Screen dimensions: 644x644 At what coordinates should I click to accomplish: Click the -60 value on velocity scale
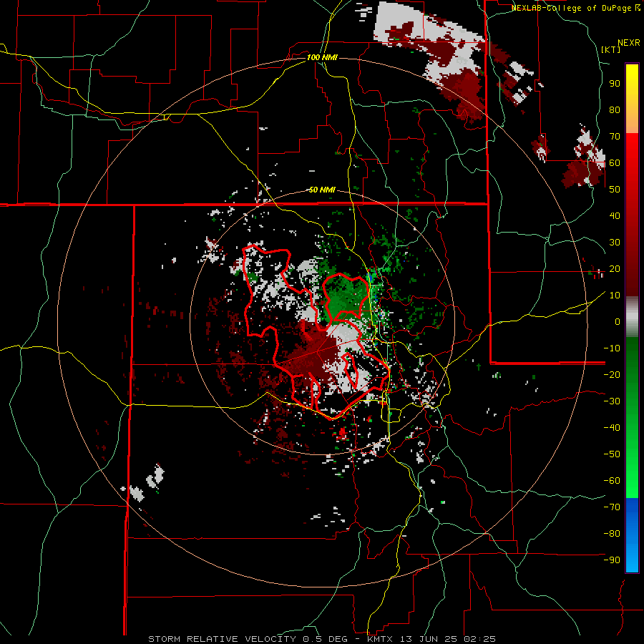click(x=612, y=481)
